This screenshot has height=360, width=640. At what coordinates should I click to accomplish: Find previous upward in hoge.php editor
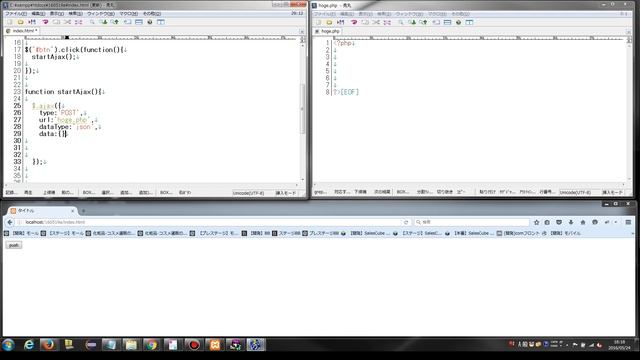pos(424,22)
